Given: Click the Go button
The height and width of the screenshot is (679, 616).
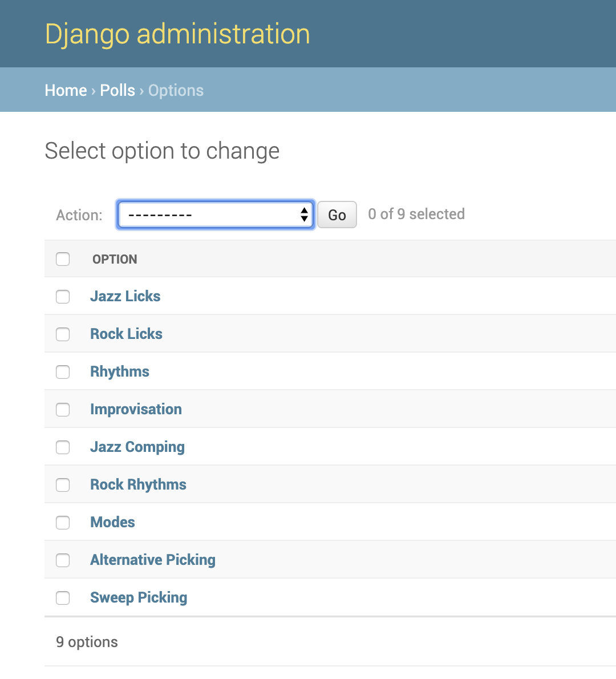Looking at the screenshot, I should [337, 215].
